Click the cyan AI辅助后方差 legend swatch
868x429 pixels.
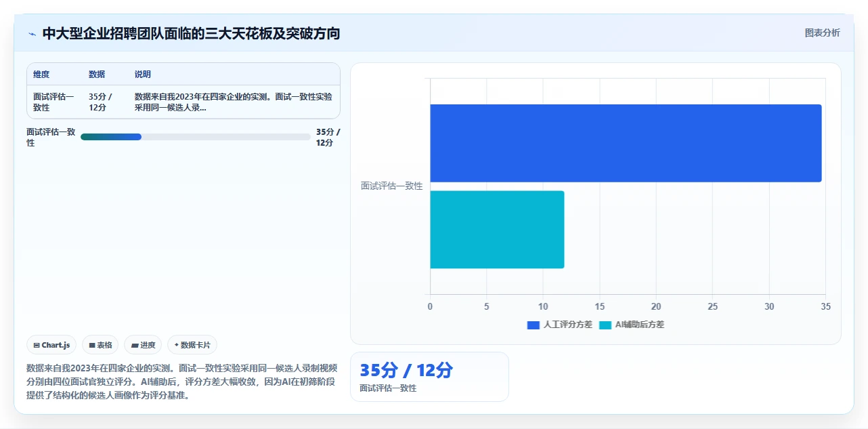(x=605, y=325)
